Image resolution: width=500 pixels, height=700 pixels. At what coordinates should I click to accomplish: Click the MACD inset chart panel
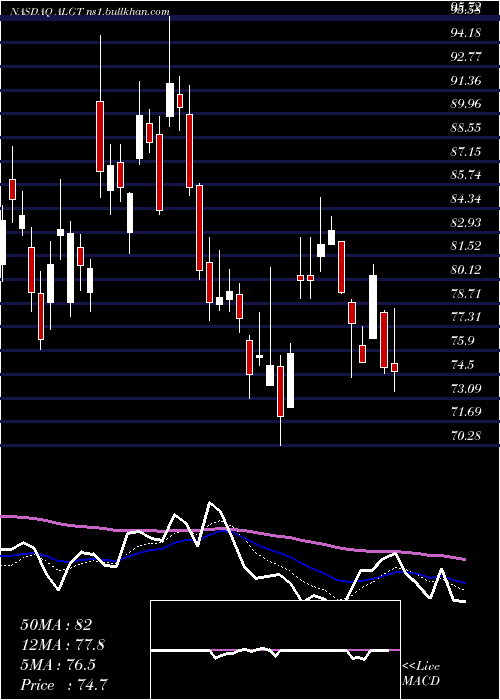(x=275, y=650)
